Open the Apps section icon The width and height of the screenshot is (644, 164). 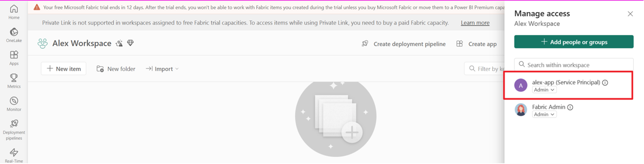14,55
